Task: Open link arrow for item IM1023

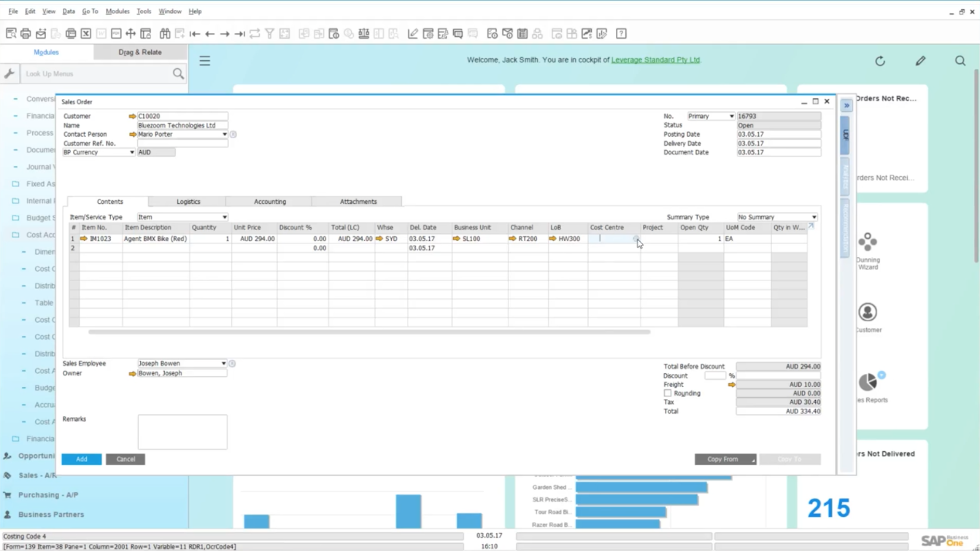Action: click(84, 239)
